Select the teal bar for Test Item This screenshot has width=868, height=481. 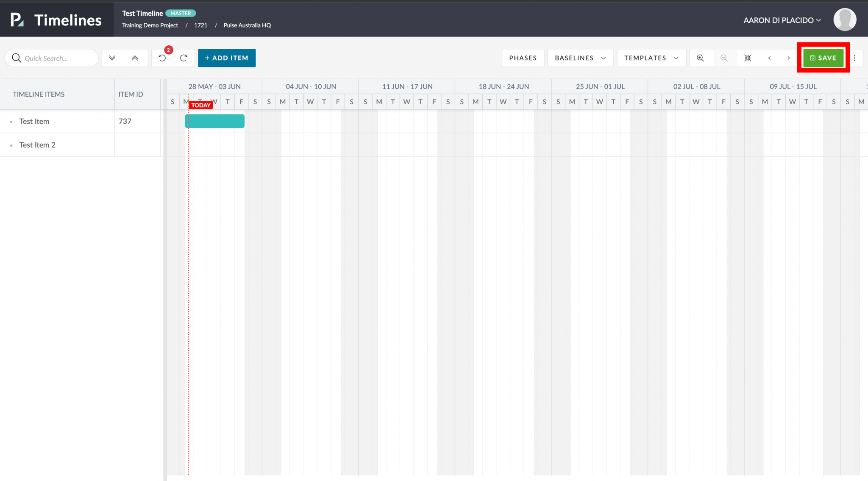tap(215, 121)
